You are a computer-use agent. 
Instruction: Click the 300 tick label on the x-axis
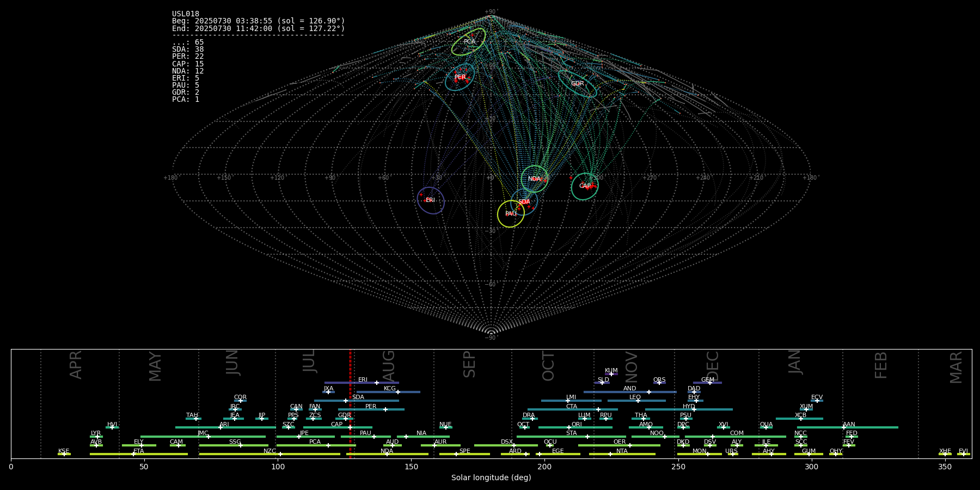click(x=811, y=467)
